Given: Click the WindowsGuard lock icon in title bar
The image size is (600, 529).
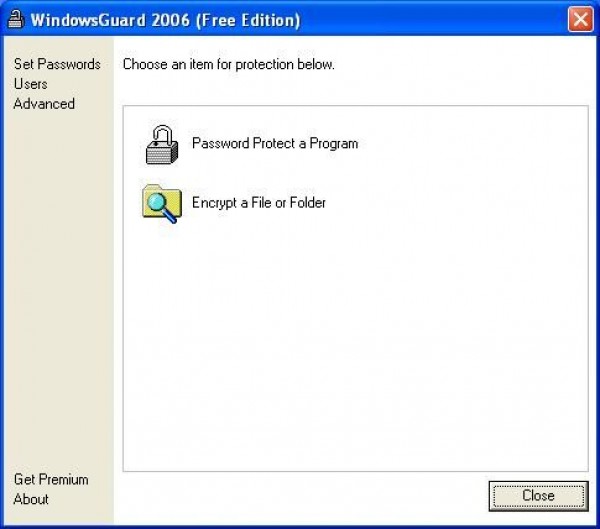Looking at the screenshot, I should [14, 20].
